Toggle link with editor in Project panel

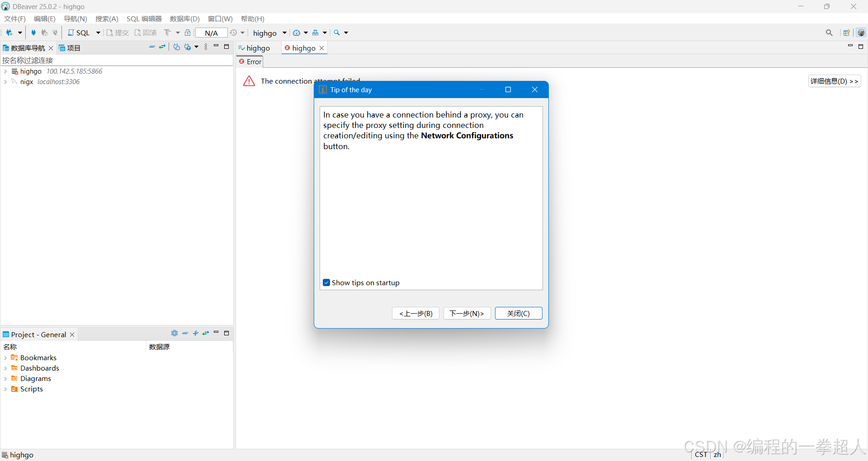(x=206, y=333)
